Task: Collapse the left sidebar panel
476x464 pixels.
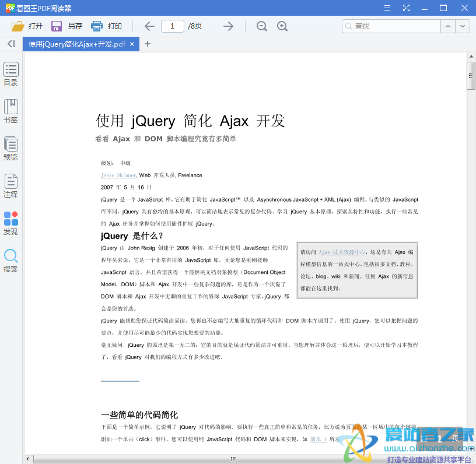Action: coord(11,44)
